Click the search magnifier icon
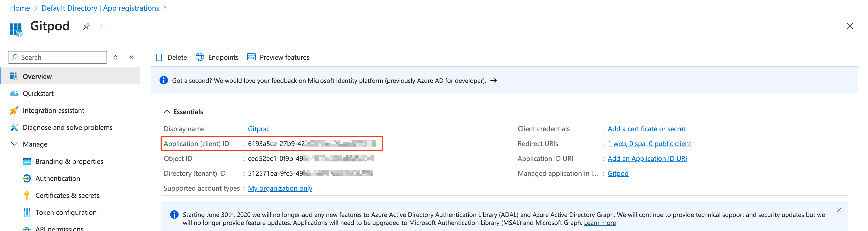 [x=15, y=57]
